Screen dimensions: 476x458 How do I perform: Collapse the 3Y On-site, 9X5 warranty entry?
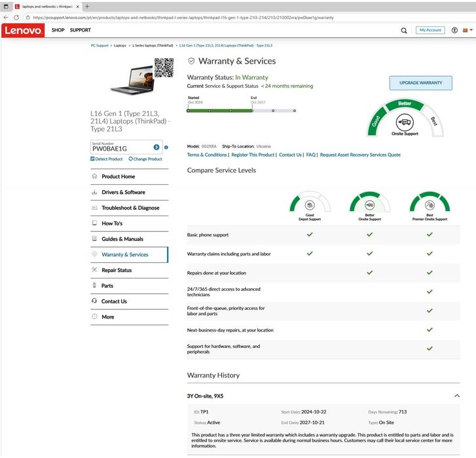point(457,396)
